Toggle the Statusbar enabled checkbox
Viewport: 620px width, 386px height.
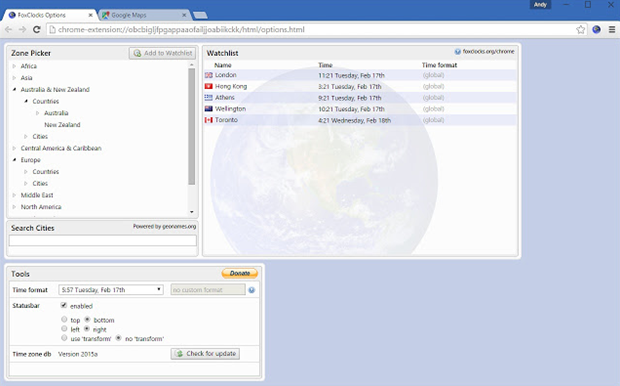(64, 305)
